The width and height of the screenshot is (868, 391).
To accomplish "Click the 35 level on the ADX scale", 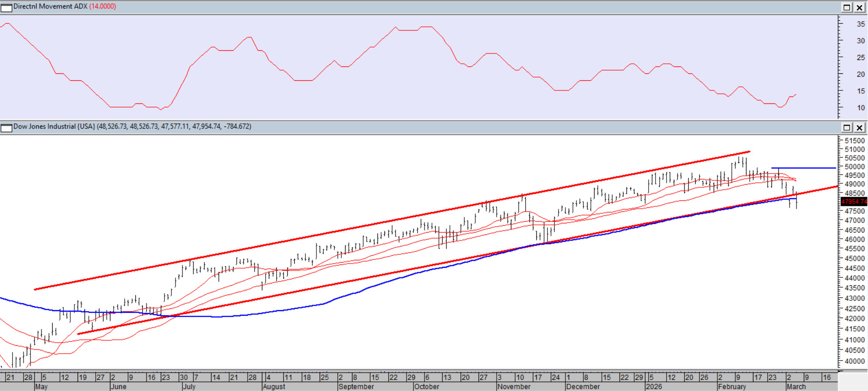I will pyautogui.click(x=861, y=24).
